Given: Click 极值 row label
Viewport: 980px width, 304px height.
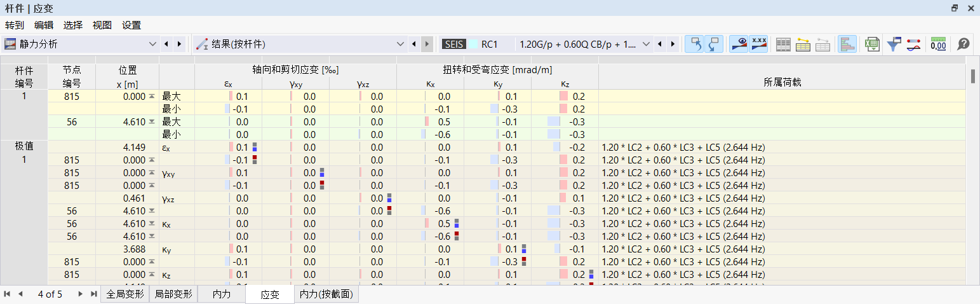Looking at the screenshot, I should click(x=24, y=147).
